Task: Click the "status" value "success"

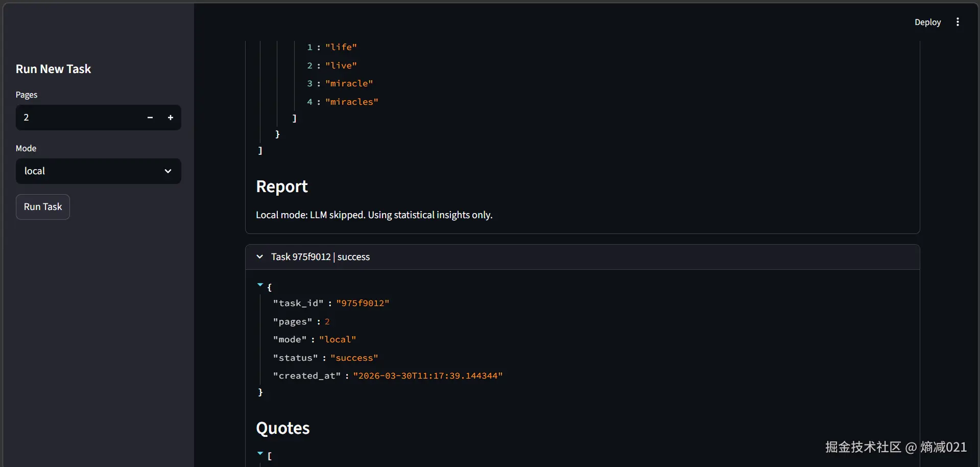Action: [x=354, y=358]
